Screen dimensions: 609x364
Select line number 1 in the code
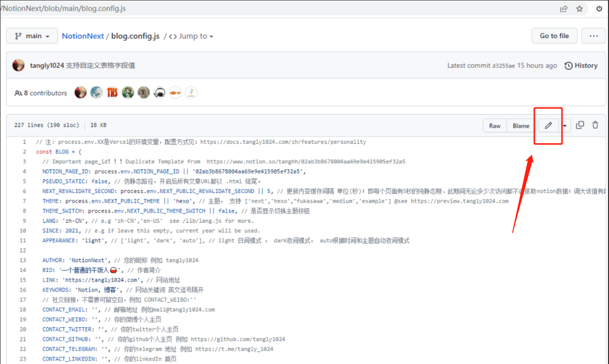pos(24,142)
